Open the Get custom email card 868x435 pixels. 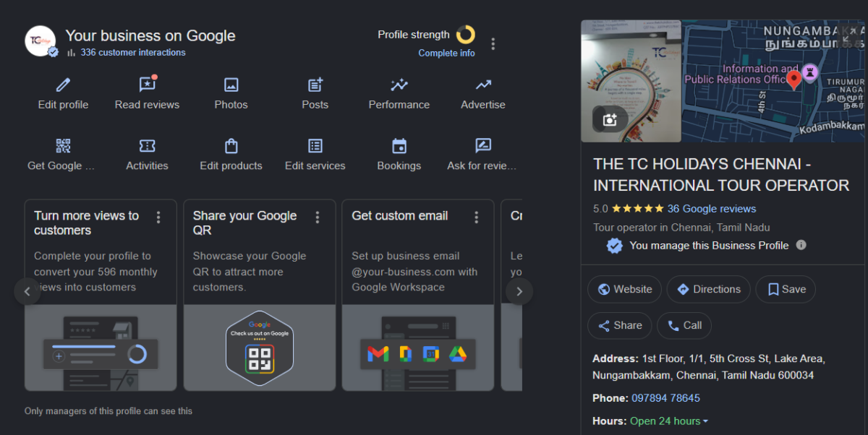click(x=418, y=295)
